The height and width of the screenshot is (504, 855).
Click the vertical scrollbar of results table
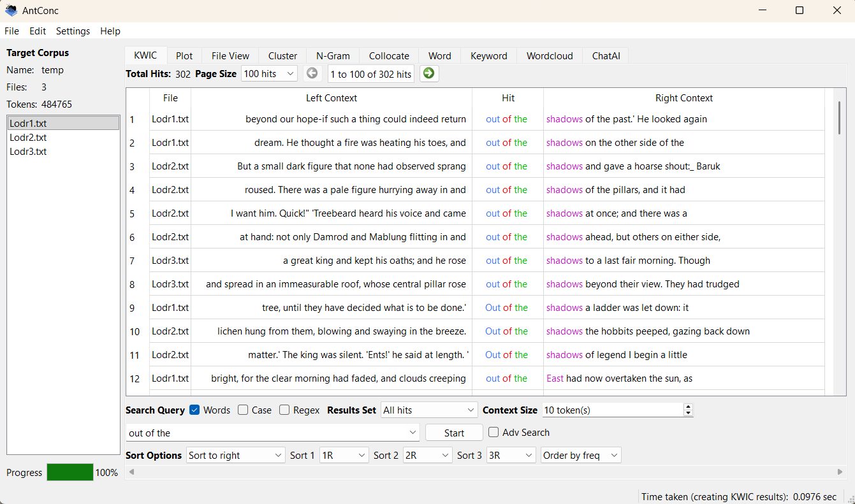838,118
